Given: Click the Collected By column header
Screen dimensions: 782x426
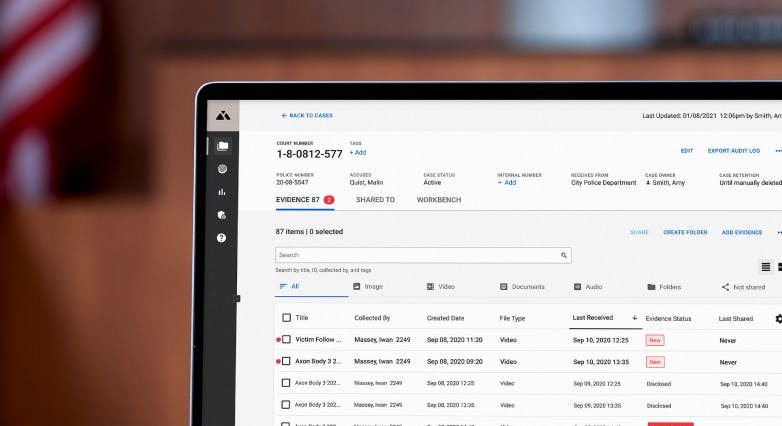Looking at the screenshot, I should tap(372, 318).
